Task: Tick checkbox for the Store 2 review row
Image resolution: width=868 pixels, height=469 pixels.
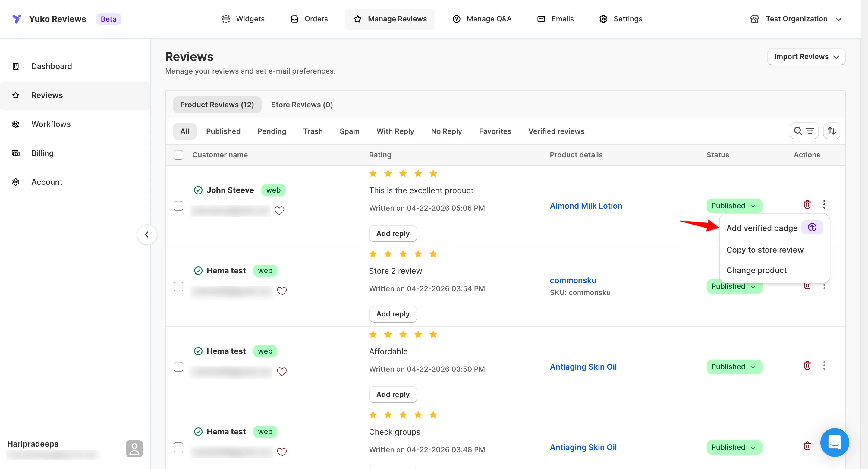Action: (178, 286)
